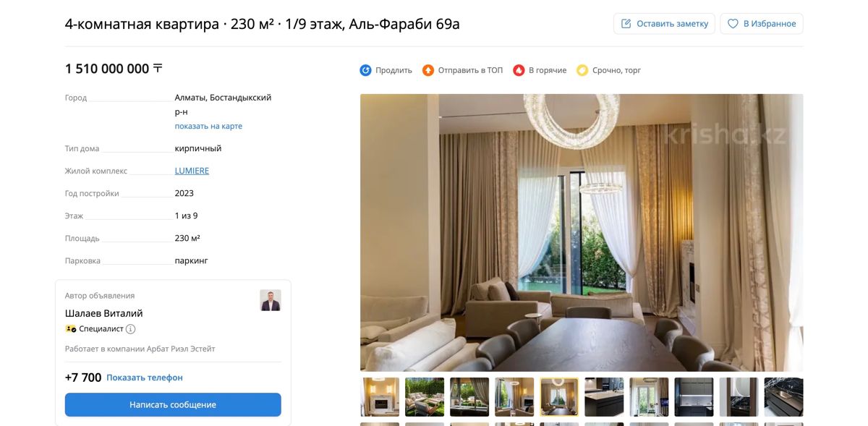
Task: Open the author's profile photo
Action: click(x=271, y=300)
